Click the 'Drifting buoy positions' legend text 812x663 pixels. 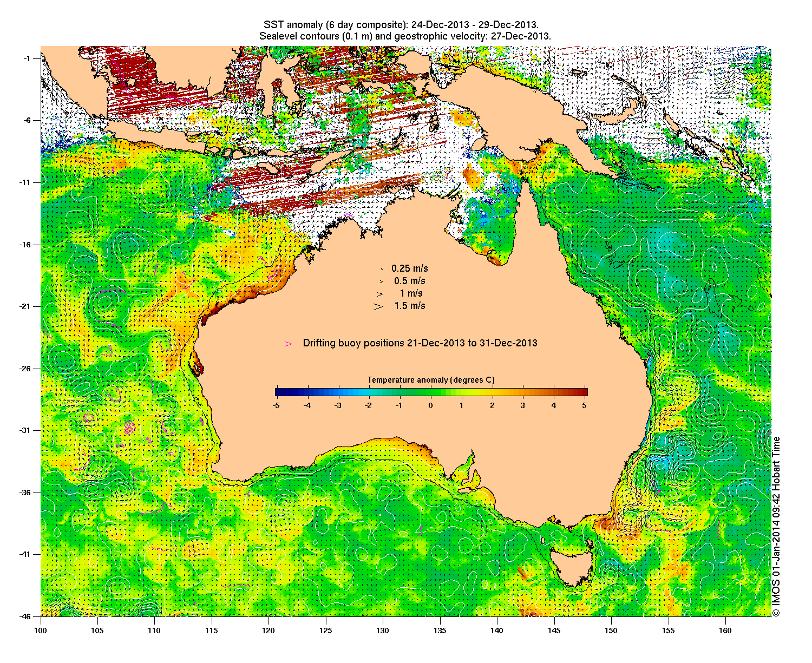click(420, 343)
